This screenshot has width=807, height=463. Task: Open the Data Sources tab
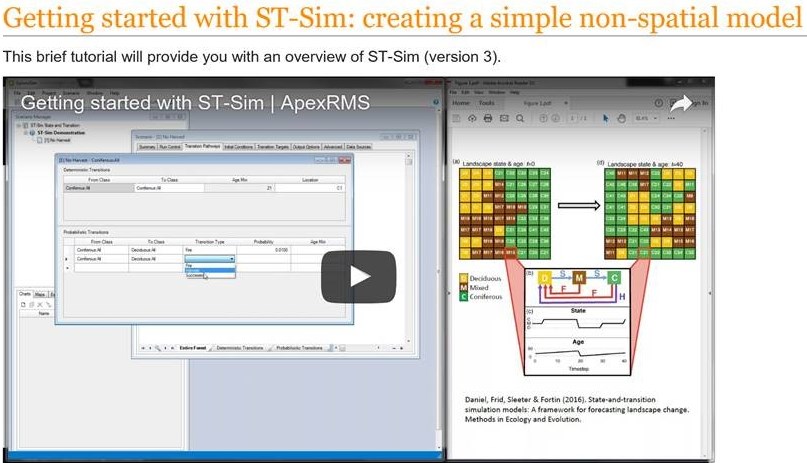pyautogui.click(x=359, y=147)
